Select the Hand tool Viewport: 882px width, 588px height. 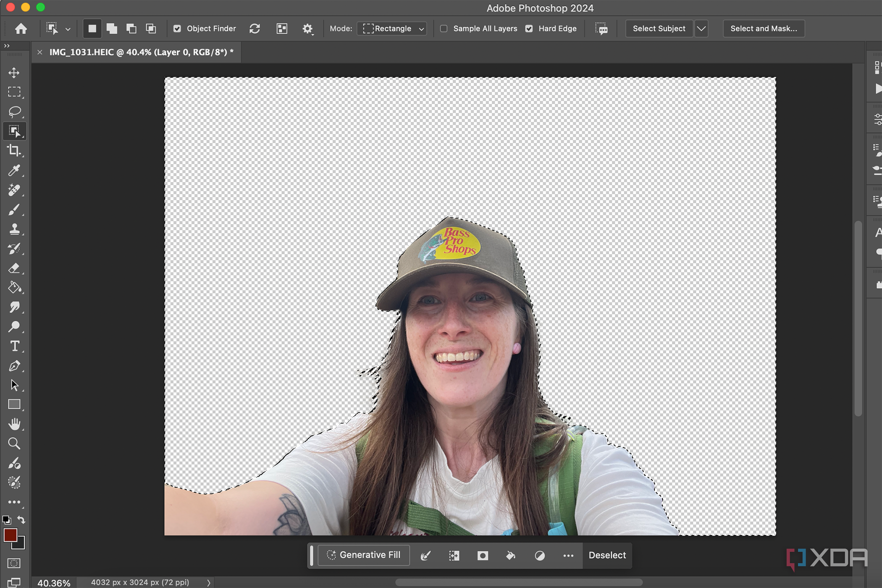coord(14,424)
